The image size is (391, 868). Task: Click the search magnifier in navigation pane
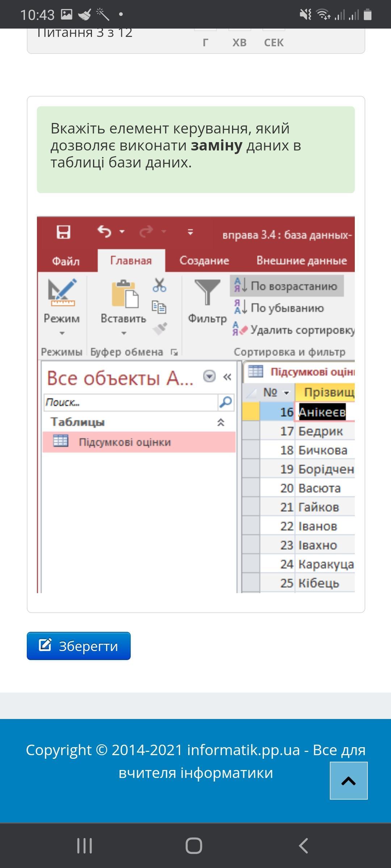click(226, 402)
